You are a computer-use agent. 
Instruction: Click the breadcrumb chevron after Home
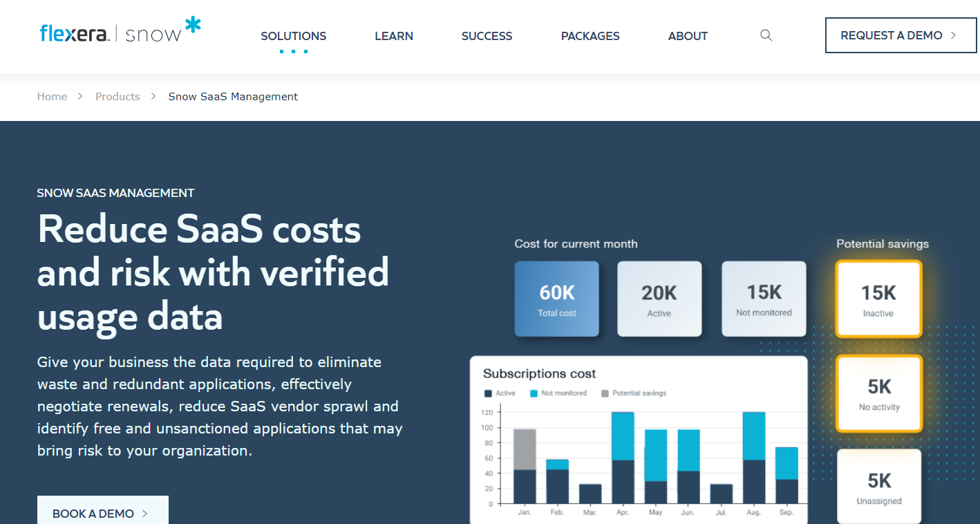tap(81, 97)
